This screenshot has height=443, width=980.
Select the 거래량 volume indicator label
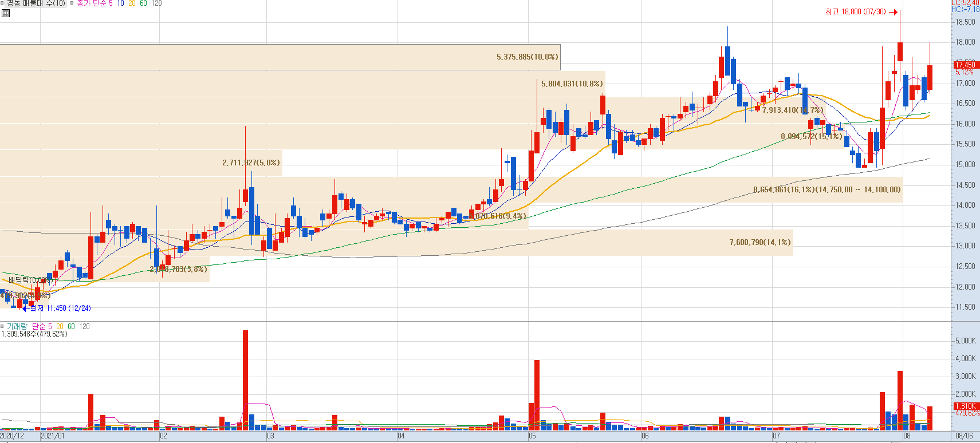(x=17, y=326)
